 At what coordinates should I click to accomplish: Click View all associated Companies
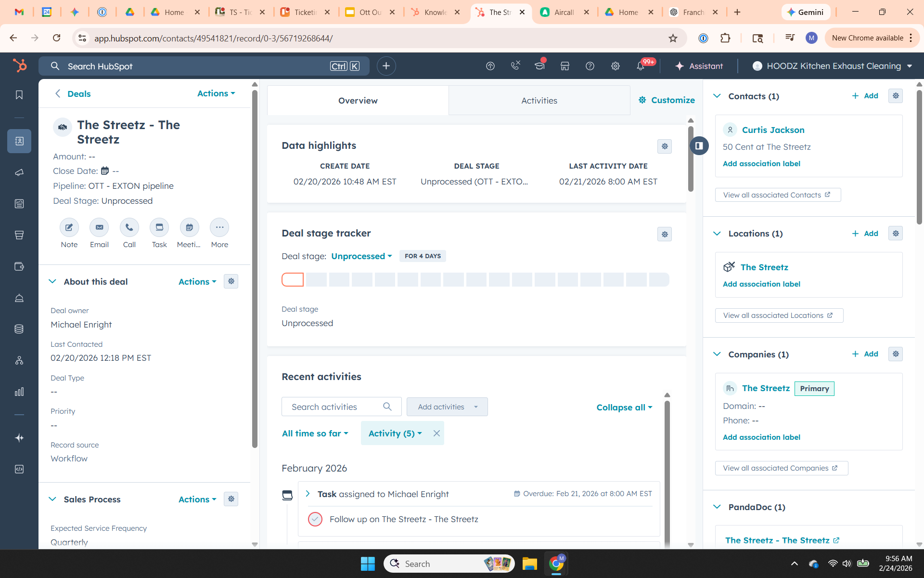point(781,468)
